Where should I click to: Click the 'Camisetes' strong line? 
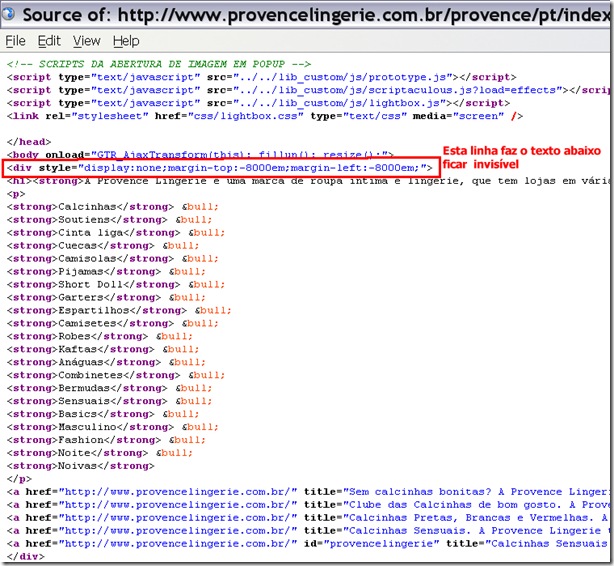112,323
